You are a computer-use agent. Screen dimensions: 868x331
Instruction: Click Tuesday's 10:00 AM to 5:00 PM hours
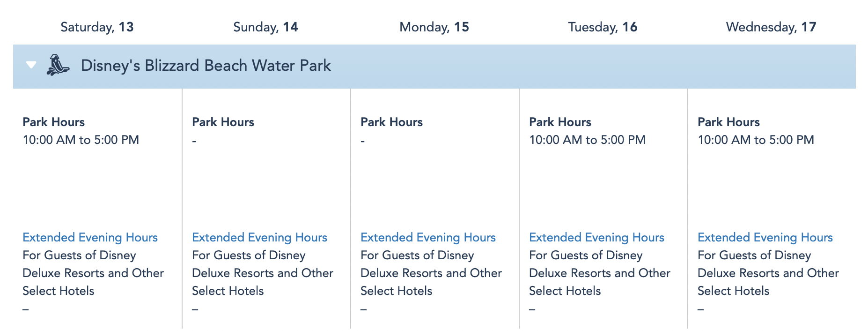coord(587,140)
